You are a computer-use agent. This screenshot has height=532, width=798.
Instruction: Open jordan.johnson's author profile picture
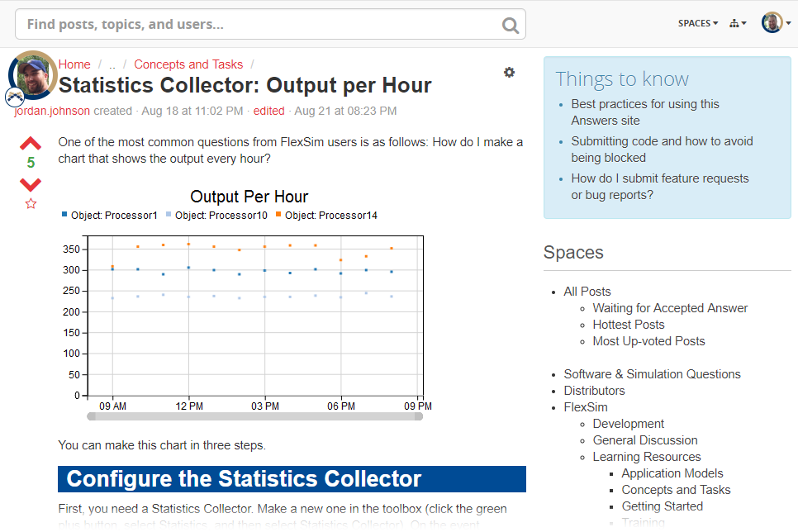point(32,75)
